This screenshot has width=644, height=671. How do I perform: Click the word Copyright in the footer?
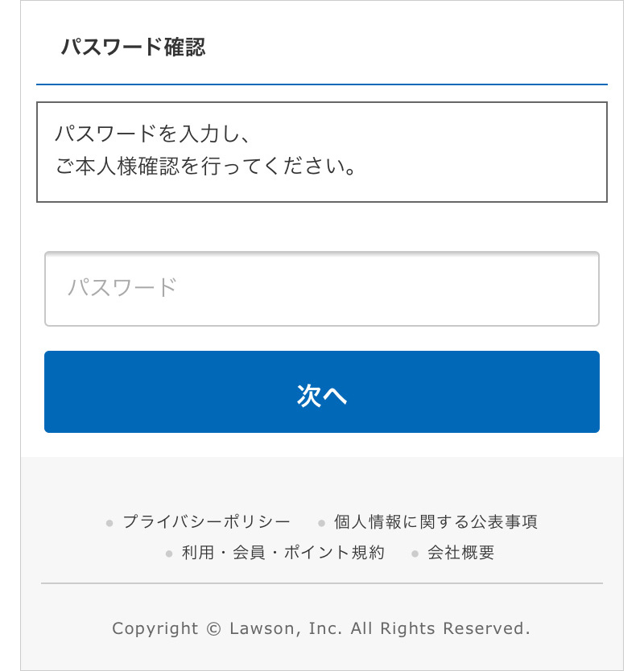[x=155, y=629]
